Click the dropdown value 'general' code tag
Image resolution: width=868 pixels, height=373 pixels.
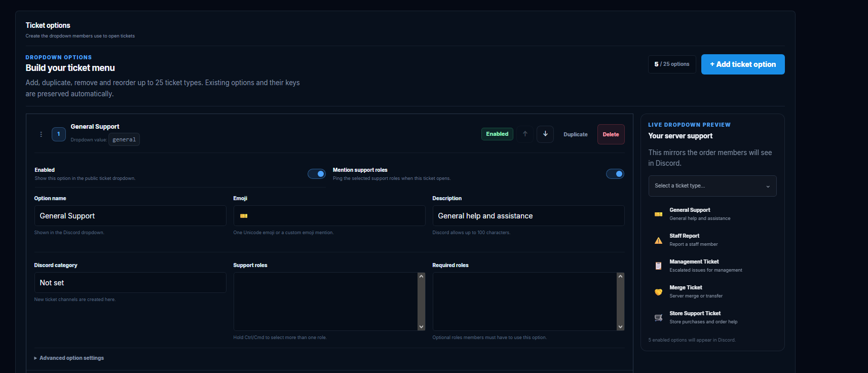(x=124, y=139)
